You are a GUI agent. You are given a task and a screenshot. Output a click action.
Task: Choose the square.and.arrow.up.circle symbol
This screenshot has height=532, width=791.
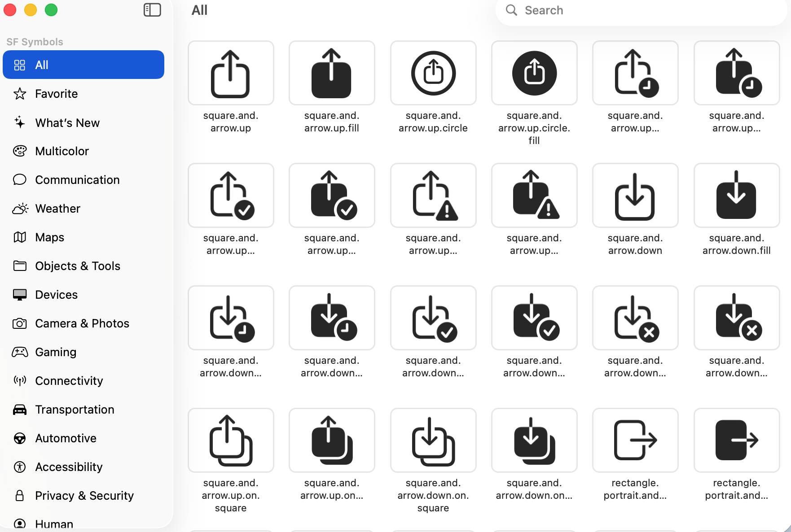(x=433, y=73)
